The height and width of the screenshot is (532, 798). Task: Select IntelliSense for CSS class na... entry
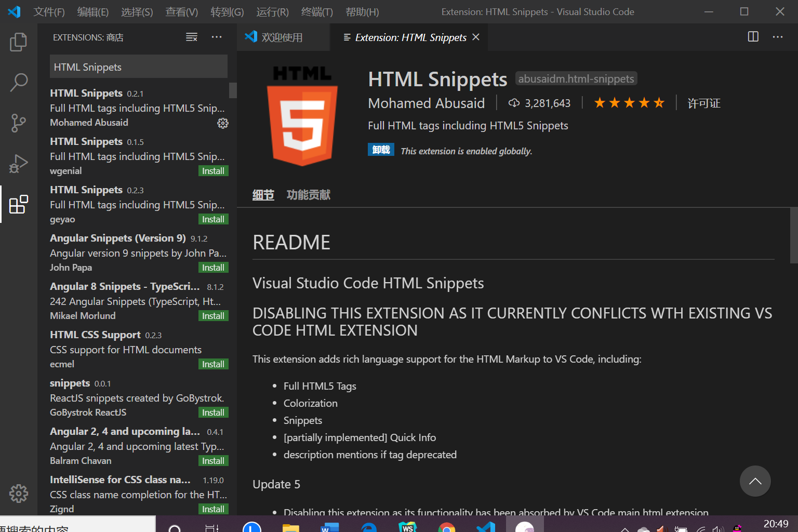[x=137, y=495]
